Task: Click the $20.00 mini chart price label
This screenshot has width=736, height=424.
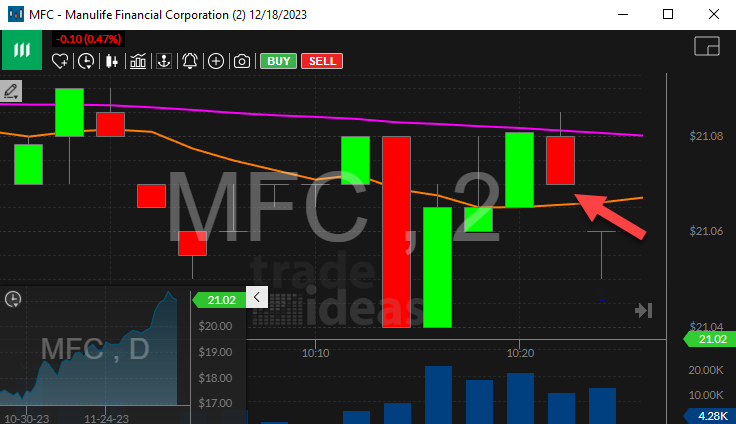Action: (x=215, y=326)
